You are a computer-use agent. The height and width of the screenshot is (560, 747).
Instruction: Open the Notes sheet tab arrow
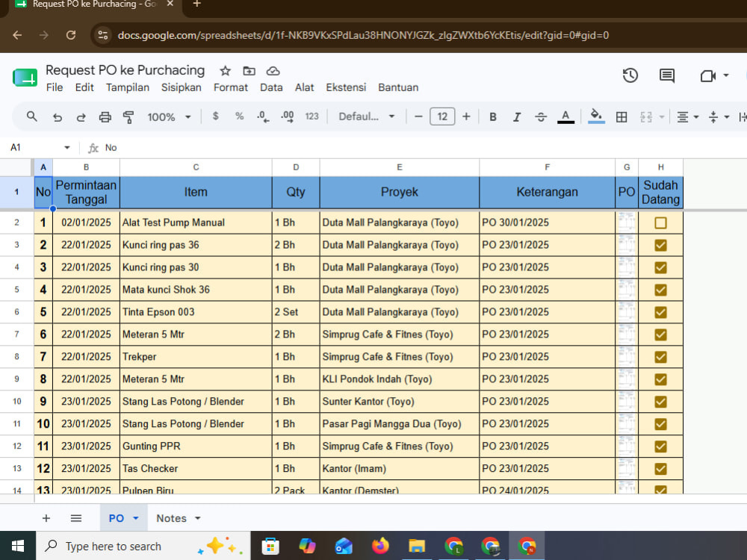pos(198,518)
